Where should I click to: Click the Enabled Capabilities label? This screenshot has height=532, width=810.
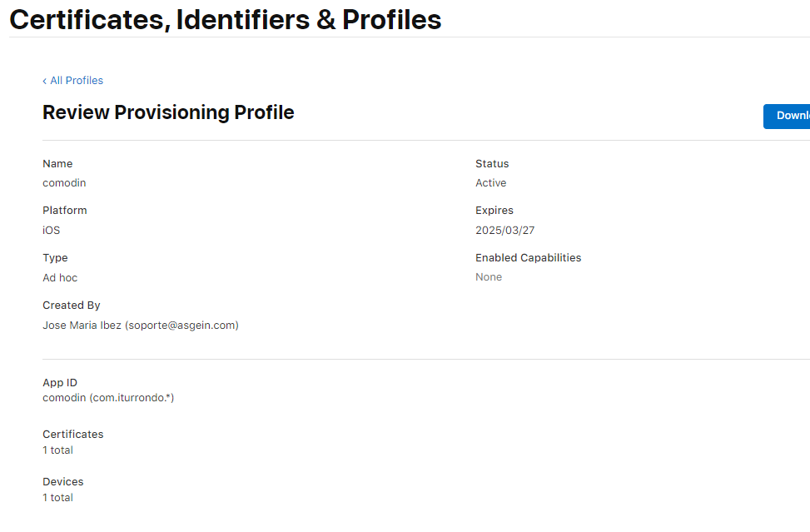point(529,258)
